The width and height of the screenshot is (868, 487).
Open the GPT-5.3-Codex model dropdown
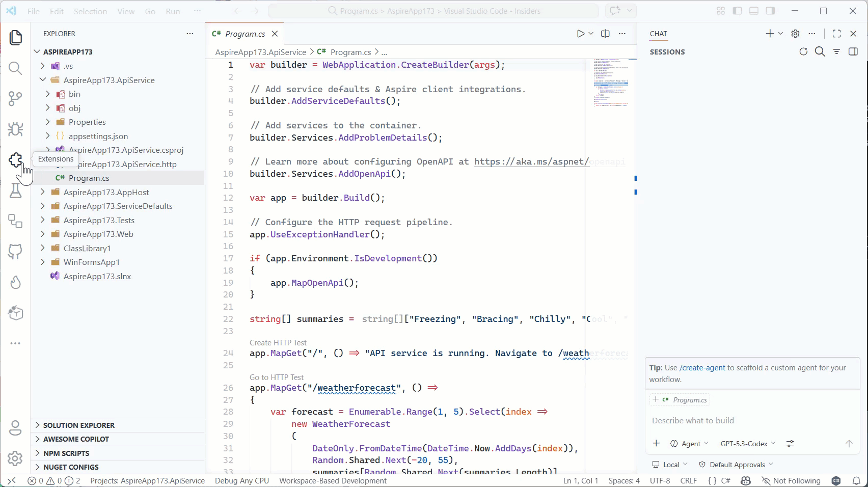coord(747,443)
